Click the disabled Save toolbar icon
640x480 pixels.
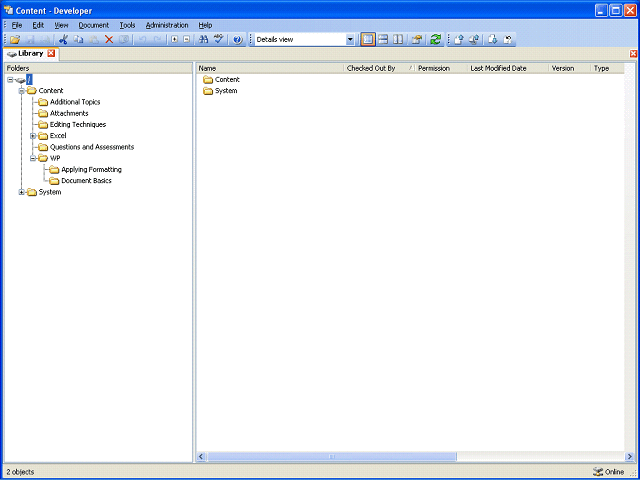[30, 40]
